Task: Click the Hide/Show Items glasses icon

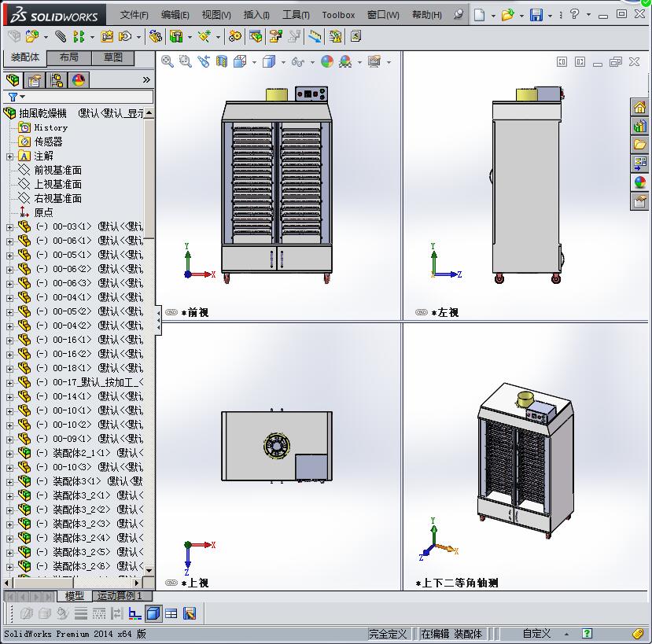Action: pos(298,62)
